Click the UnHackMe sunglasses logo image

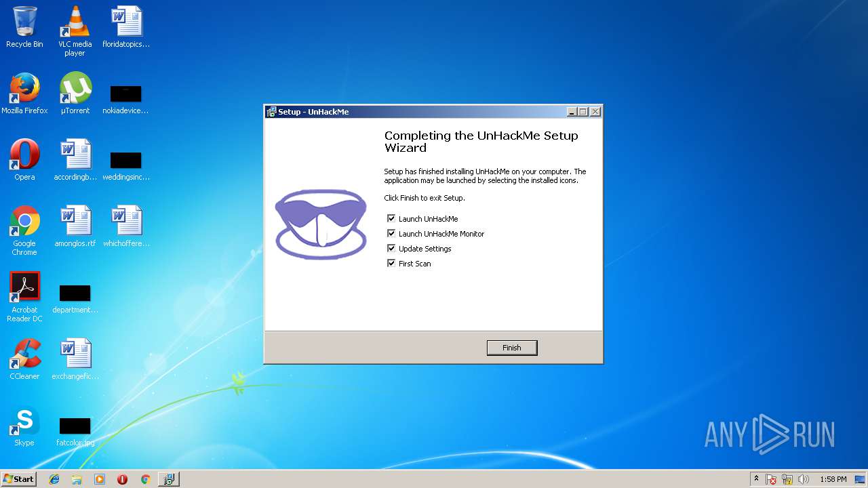point(321,224)
